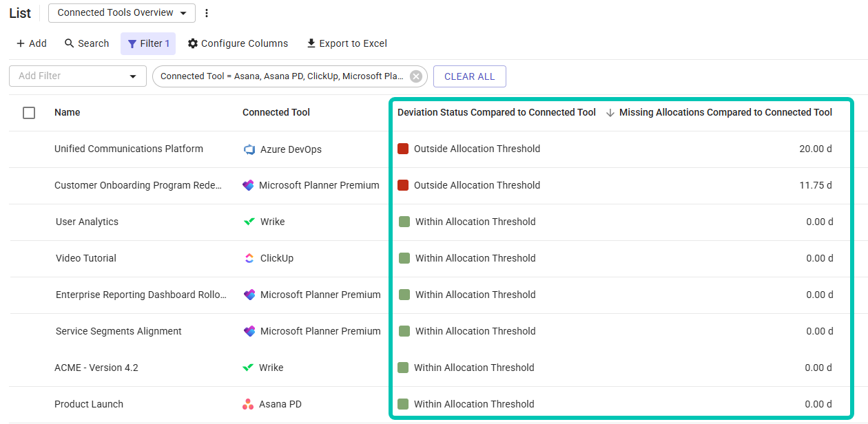Open the Add Filter combo box
This screenshot has height=424, width=868.
(78, 76)
